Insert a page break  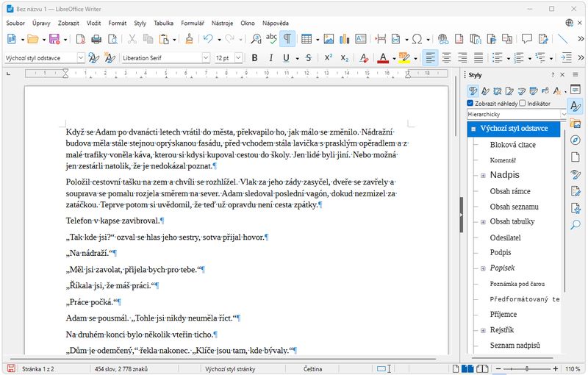380,39
